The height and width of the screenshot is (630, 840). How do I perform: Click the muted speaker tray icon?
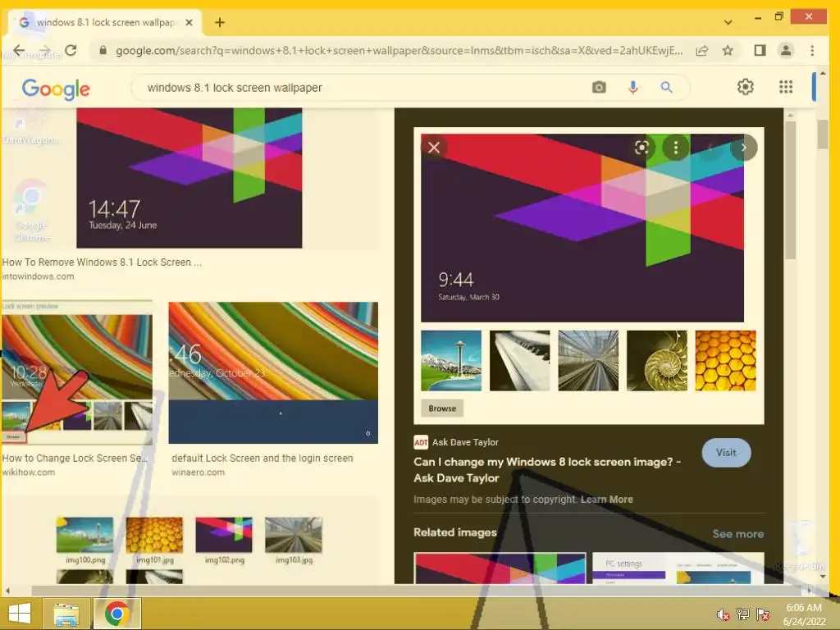click(x=724, y=614)
